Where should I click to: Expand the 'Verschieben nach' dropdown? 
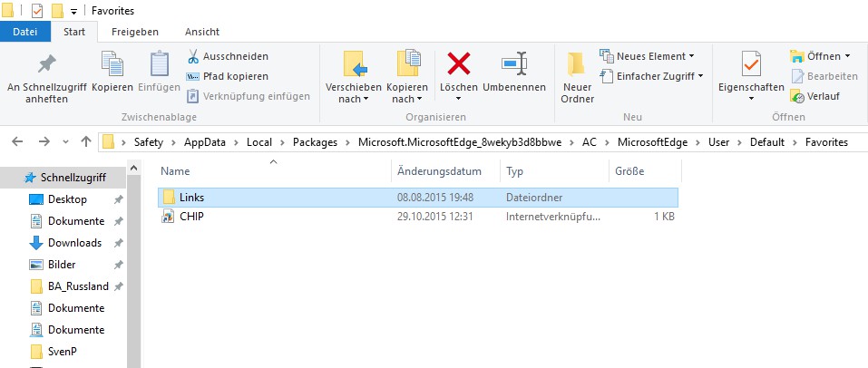pos(353,99)
